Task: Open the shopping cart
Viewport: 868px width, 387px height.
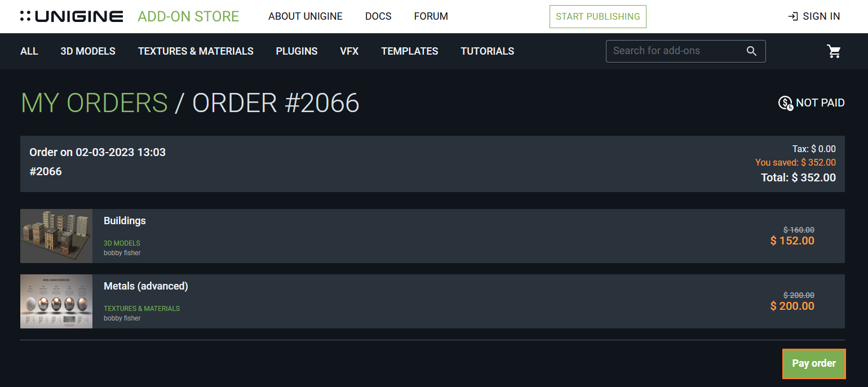Action: coord(834,51)
